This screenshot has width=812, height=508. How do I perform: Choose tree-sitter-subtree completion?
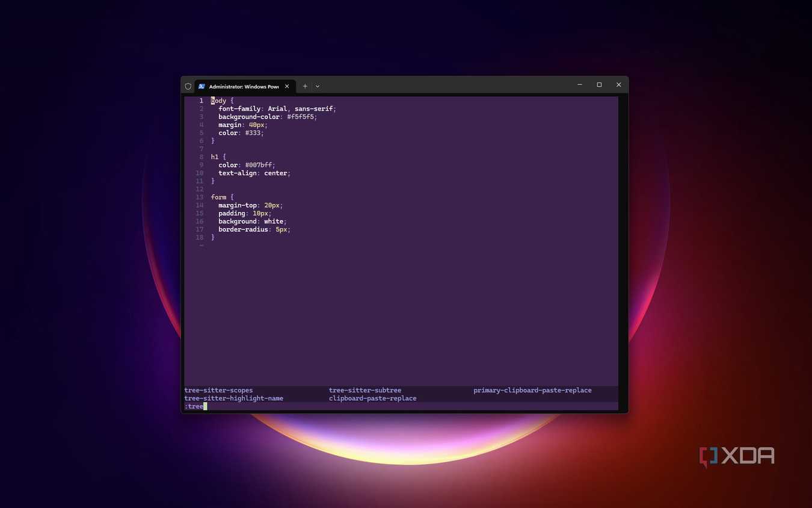coord(365,390)
